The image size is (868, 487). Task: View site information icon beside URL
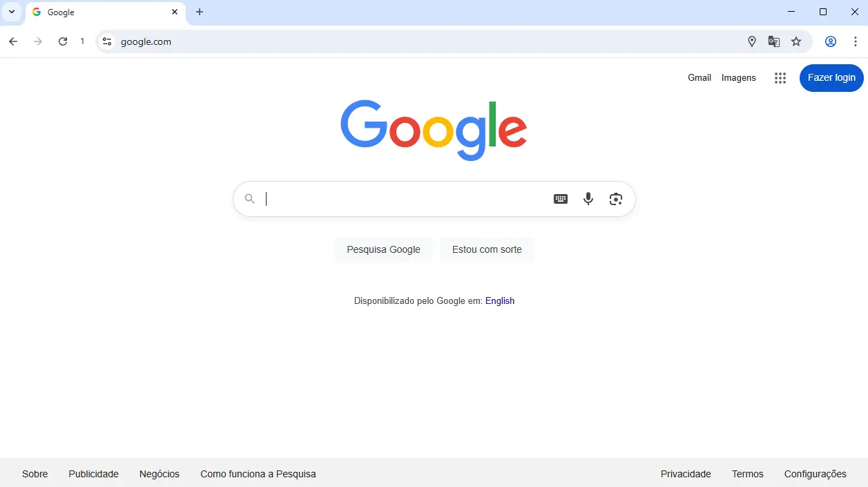107,41
